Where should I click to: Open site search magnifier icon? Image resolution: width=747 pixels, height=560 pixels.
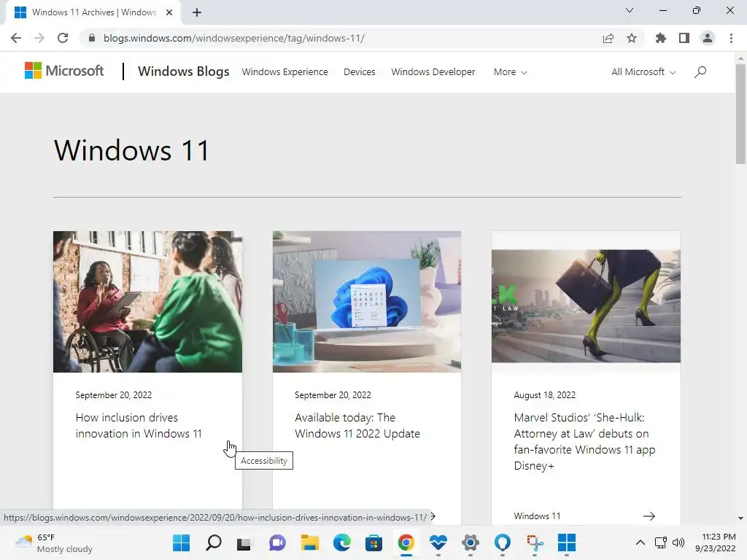tap(700, 72)
